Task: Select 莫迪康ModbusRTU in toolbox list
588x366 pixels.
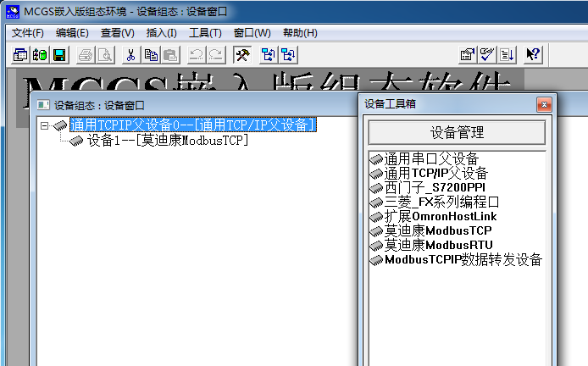Action: [x=438, y=245]
